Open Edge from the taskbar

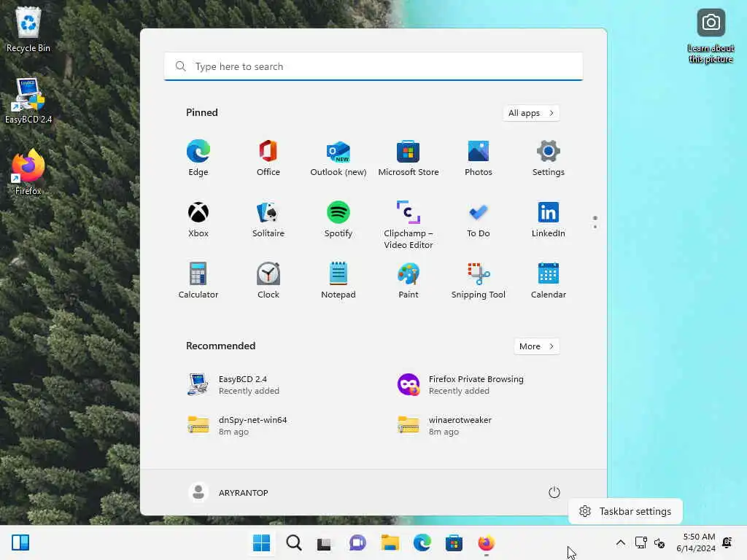(422, 542)
